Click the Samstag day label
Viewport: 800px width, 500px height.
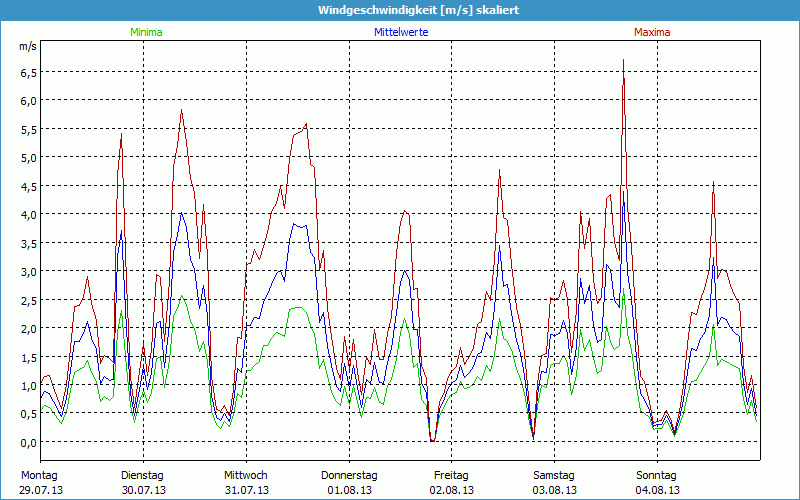pos(554,476)
